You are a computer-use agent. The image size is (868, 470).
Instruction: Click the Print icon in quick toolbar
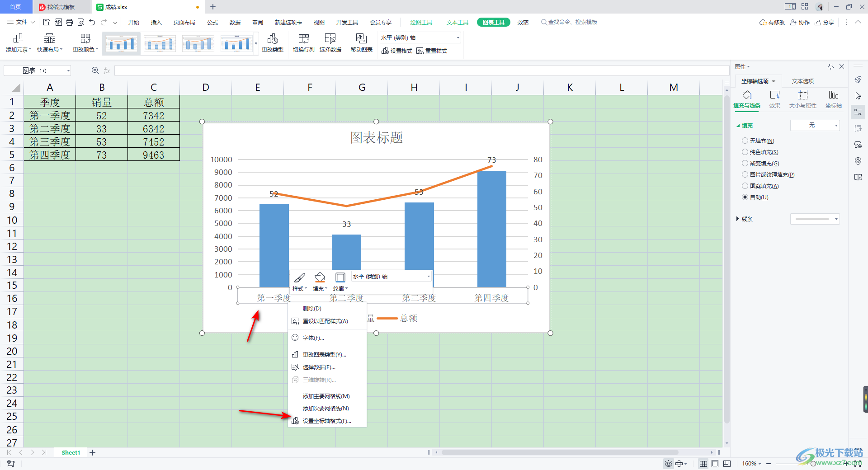click(x=69, y=22)
